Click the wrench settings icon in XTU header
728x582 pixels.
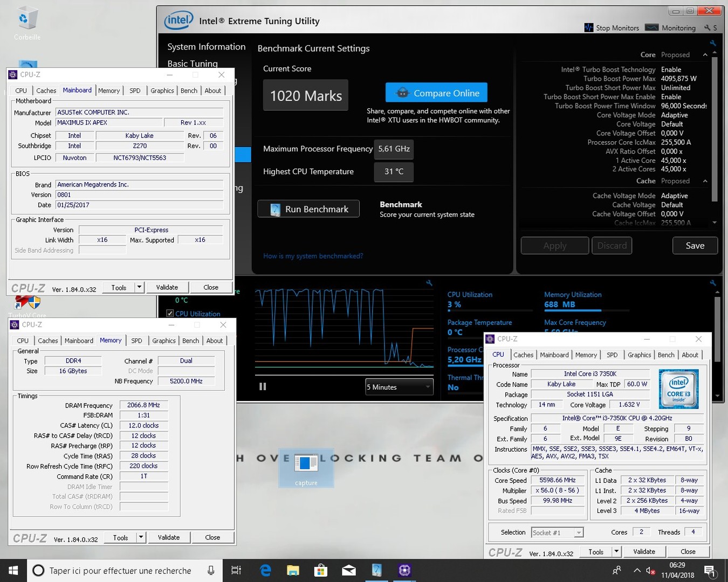(x=707, y=27)
